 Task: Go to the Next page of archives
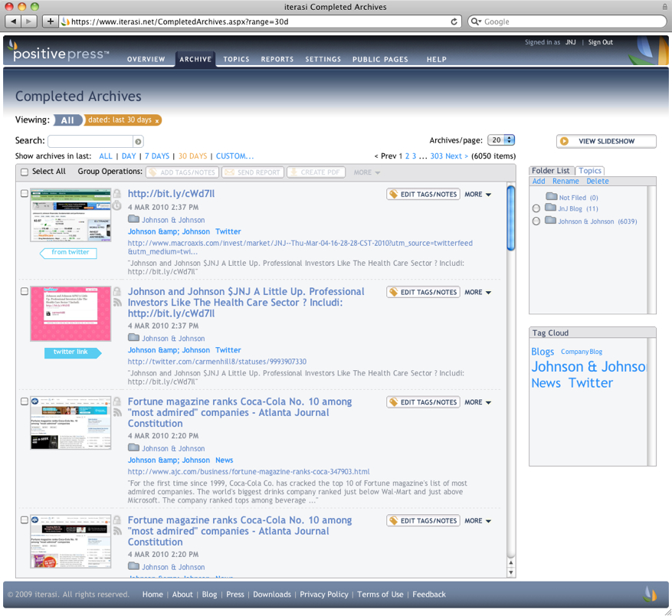(x=457, y=156)
